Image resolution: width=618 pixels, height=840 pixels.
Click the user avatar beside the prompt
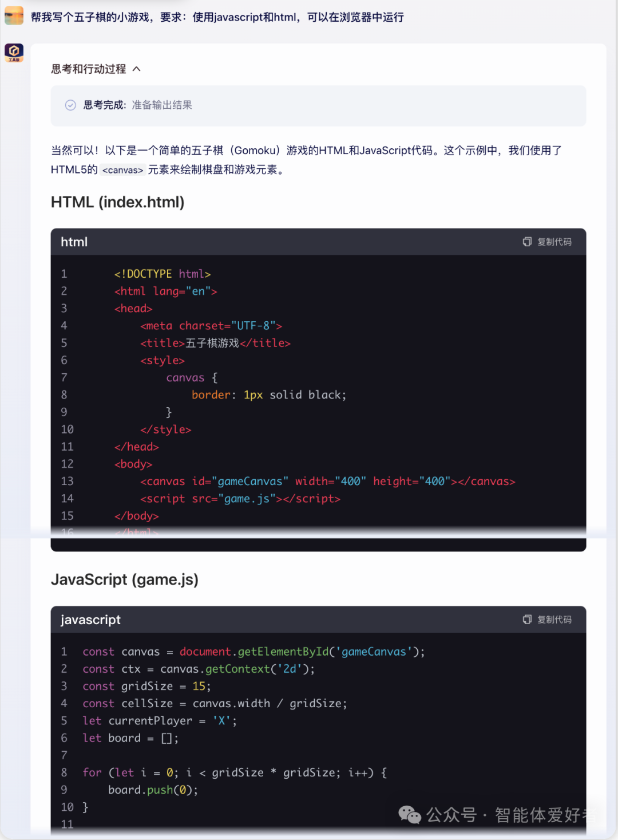[x=14, y=15]
